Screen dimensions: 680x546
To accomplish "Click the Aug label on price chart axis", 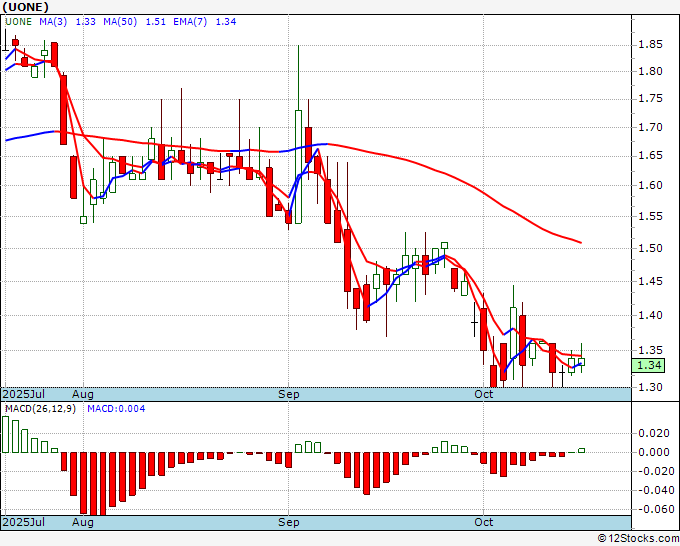I will pyautogui.click(x=83, y=394).
